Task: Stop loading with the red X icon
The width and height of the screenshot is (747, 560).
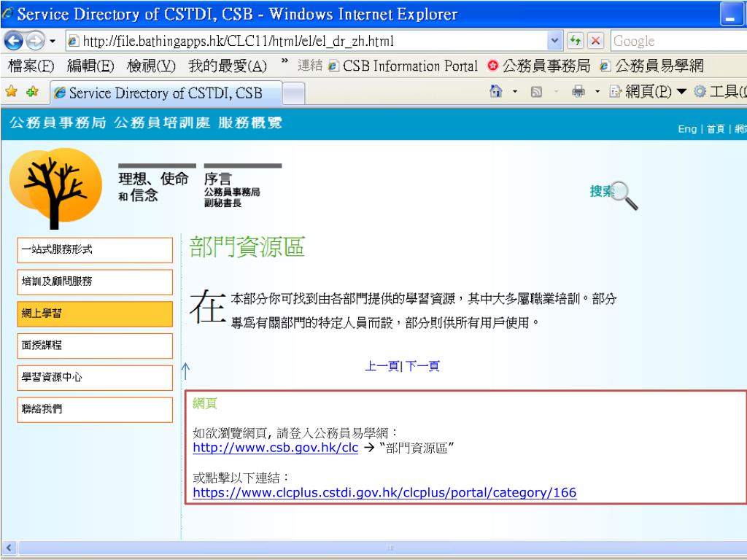Action: 595,41
